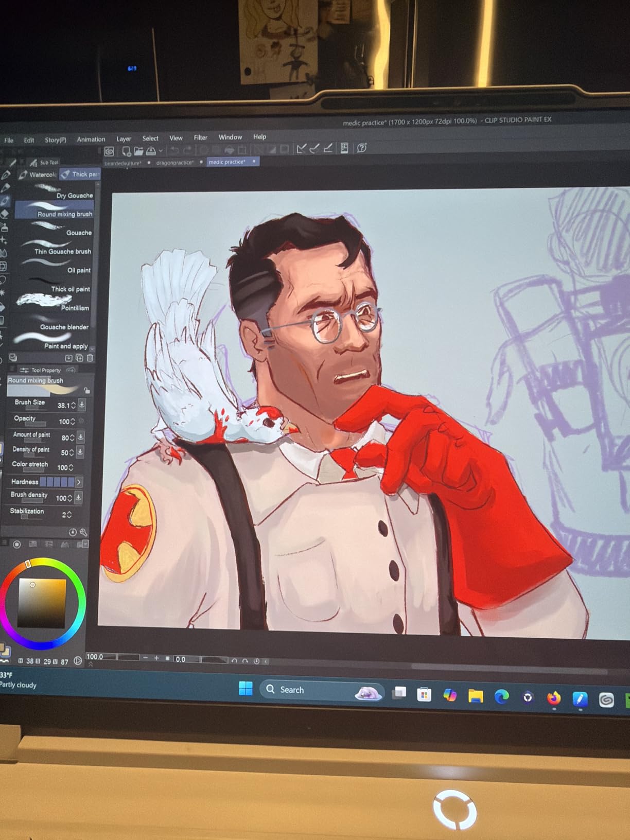
Task: Reset tool properties to initial settings
Action: click(73, 532)
